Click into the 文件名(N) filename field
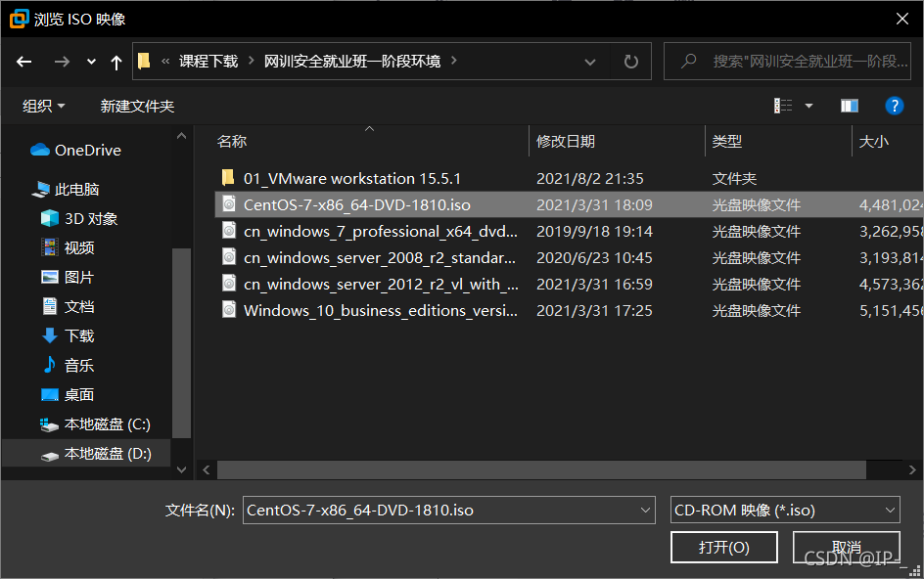 [439, 511]
